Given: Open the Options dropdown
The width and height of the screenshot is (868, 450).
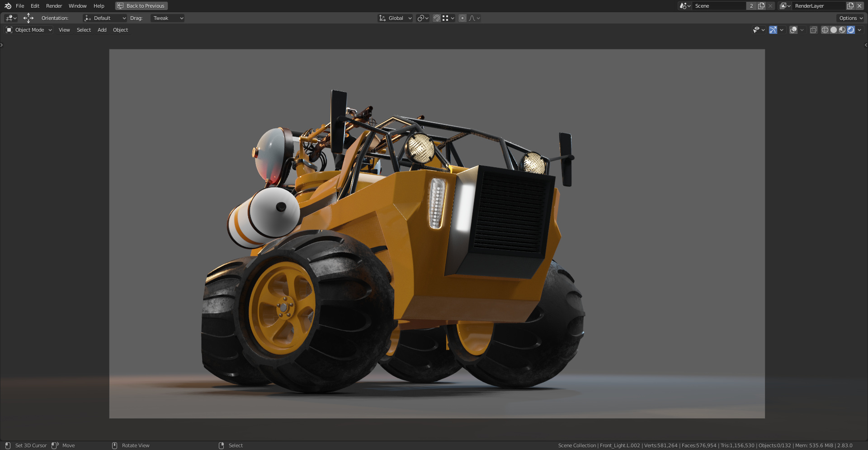Looking at the screenshot, I should pos(850,18).
